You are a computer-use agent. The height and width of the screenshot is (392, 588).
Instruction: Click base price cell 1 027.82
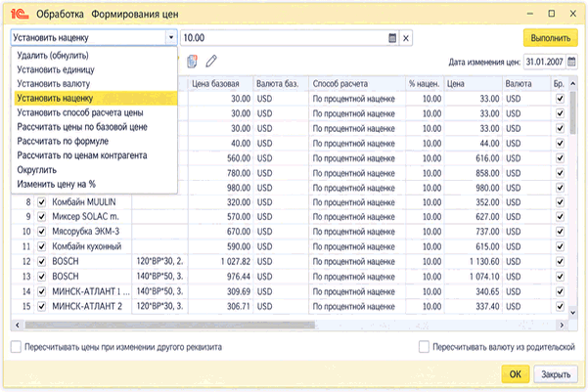click(x=220, y=261)
